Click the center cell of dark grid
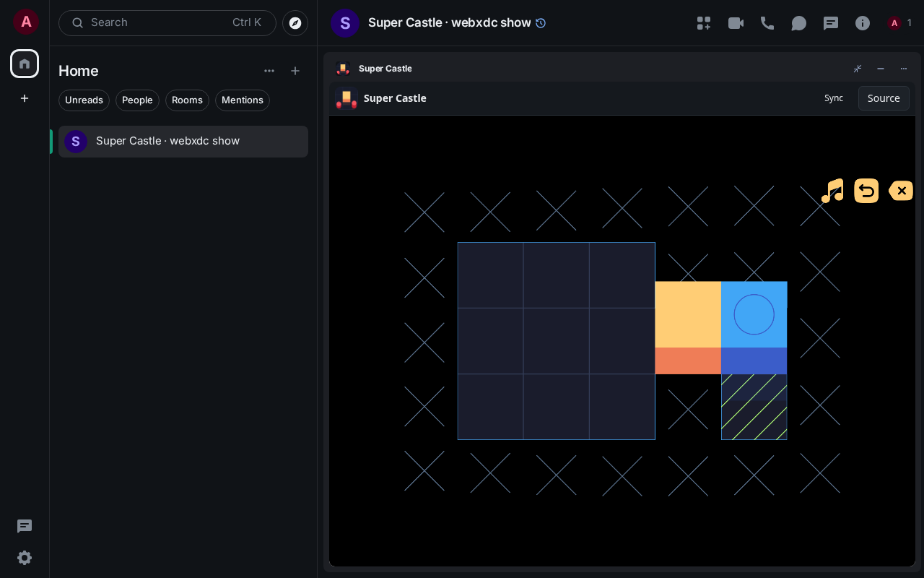The height and width of the screenshot is (578, 924). click(557, 341)
